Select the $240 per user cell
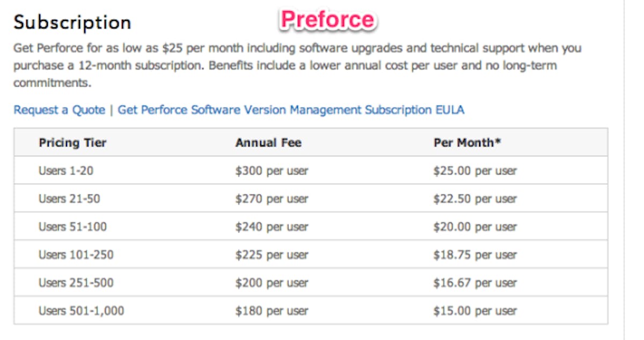Screen dimensions: 644x340 click(x=272, y=227)
